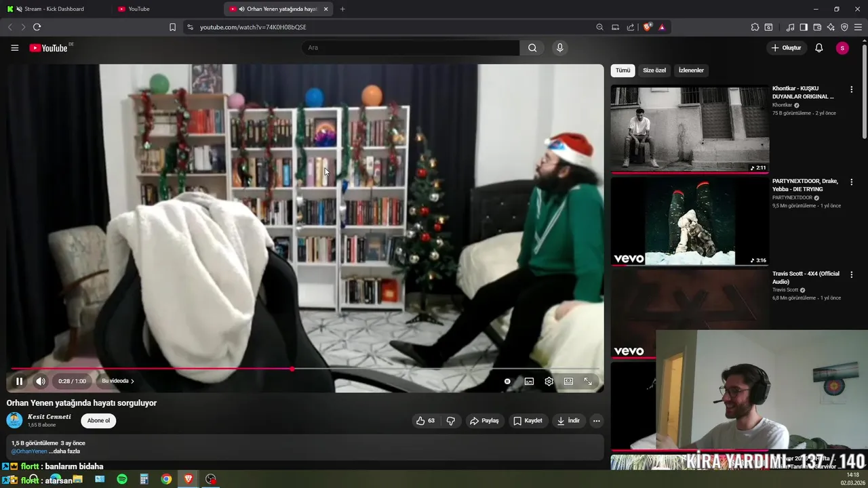Click the 'Paylaş' share button
Viewport: 868px width, 488px height.
tap(484, 421)
